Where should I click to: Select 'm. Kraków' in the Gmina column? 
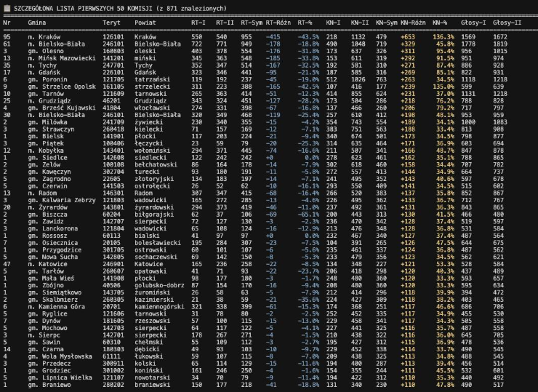[x=44, y=37]
